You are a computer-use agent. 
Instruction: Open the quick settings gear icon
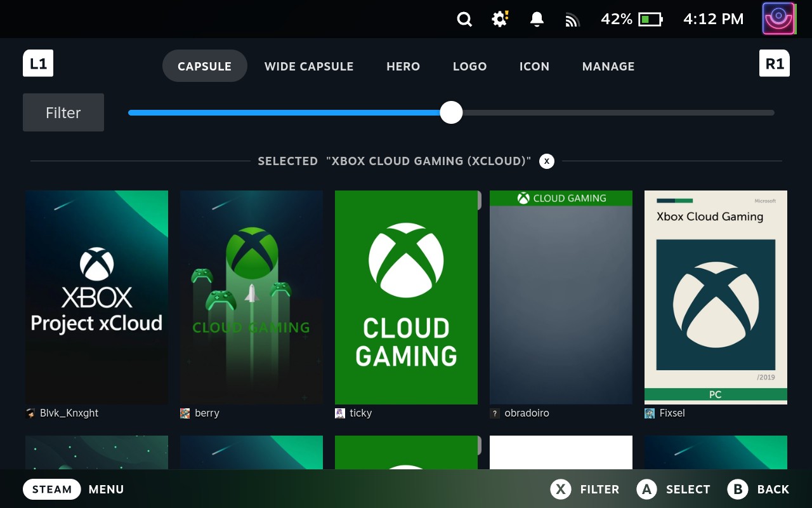pos(500,19)
